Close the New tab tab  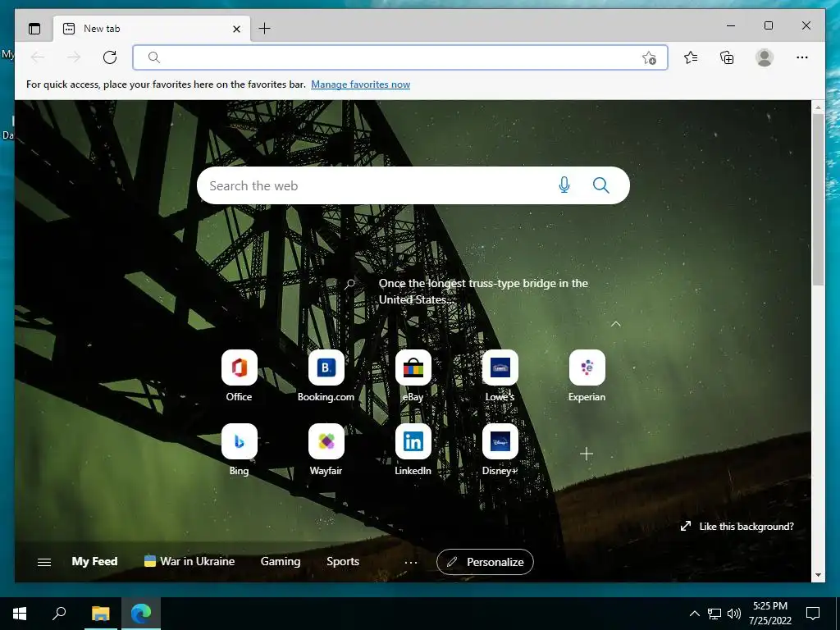click(x=236, y=29)
